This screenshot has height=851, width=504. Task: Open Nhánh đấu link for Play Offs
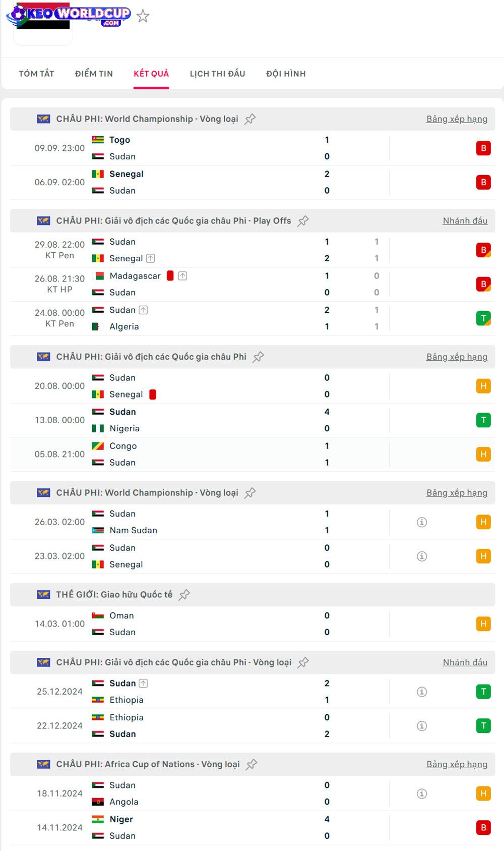pyautogui.click(x=465, y=221)
